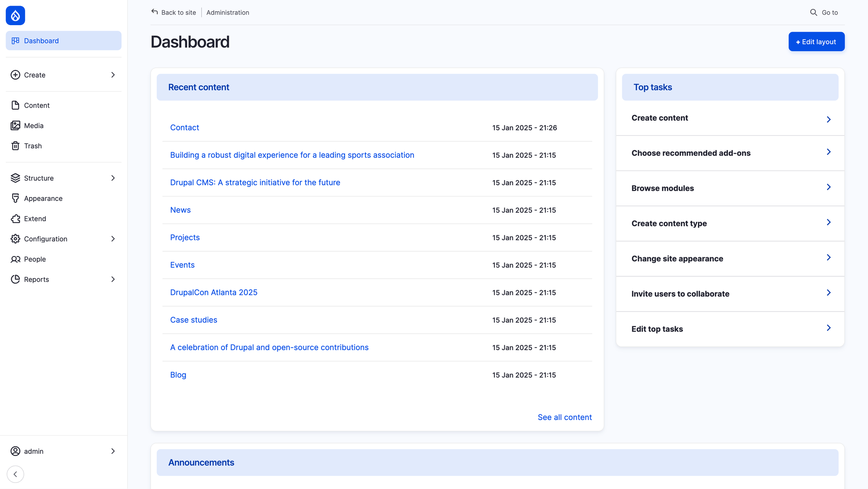Viewport: 868px width, 489px height.
Task: Open the Case studies content link
Action: [x=194, y=320]
